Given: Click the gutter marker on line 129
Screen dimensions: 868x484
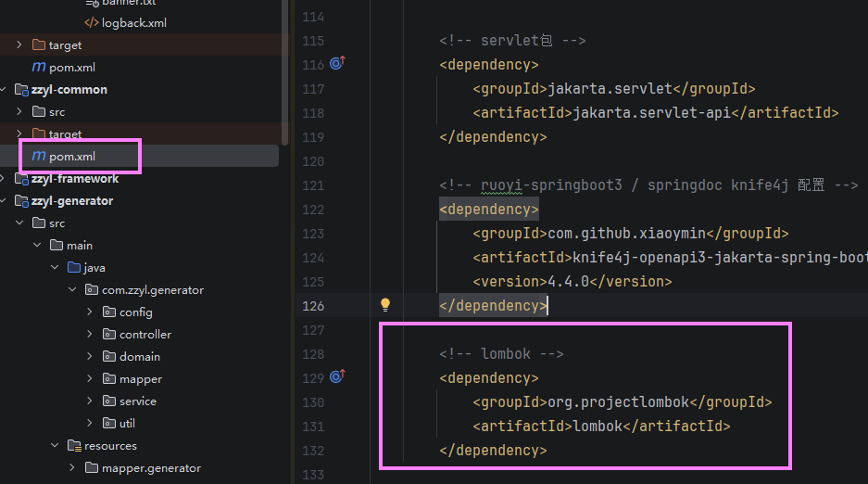Looking at the screenshot, I should tap(337, 376).
